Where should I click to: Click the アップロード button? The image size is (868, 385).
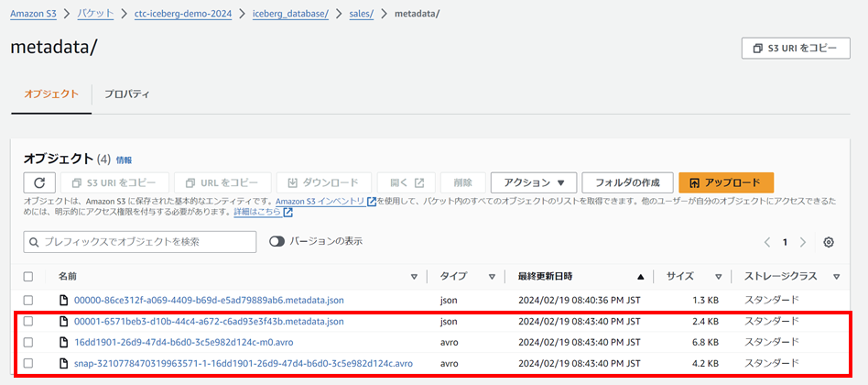[x=726, y=182]
